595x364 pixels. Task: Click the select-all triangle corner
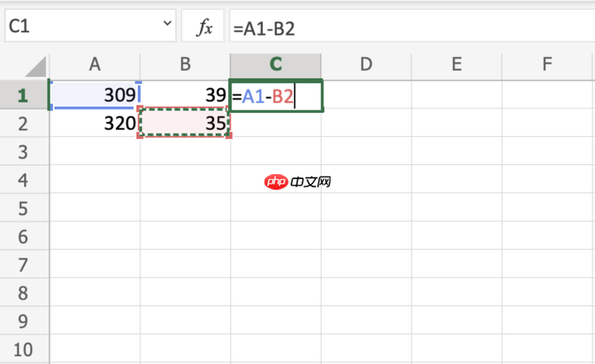click(35, 66)
